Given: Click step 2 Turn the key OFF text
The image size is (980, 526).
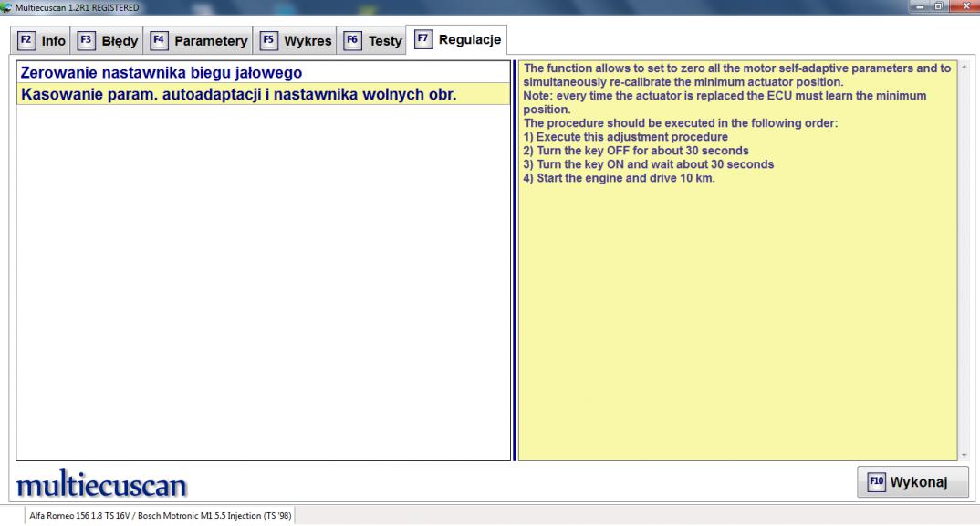Looking at the screenshot, I should pyautogui.click(x=636, y=151).
